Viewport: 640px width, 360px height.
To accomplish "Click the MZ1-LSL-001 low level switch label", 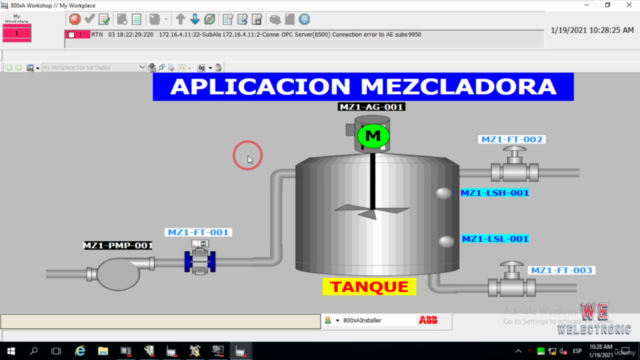I will [x=495, y=239].
